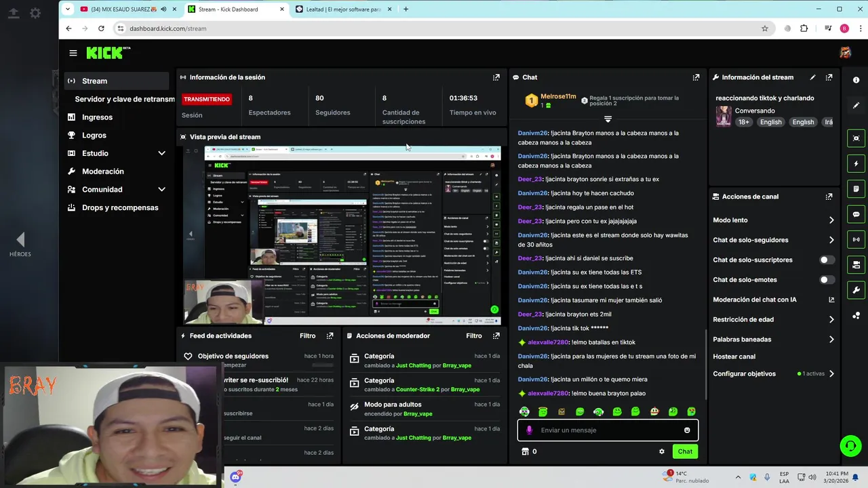Click the wrench icon in right sidebar
The width and height of the screenshot is (868, 488).
856,290
